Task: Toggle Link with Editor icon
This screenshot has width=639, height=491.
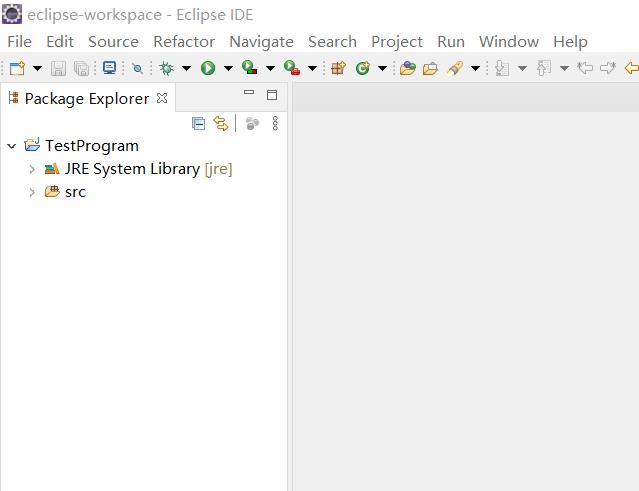Action: [221, 123]
